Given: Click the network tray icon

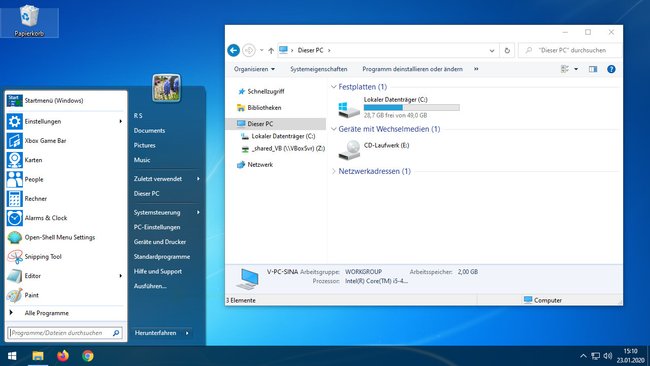Looking at the screenshot, I should (x=596, y=356).
